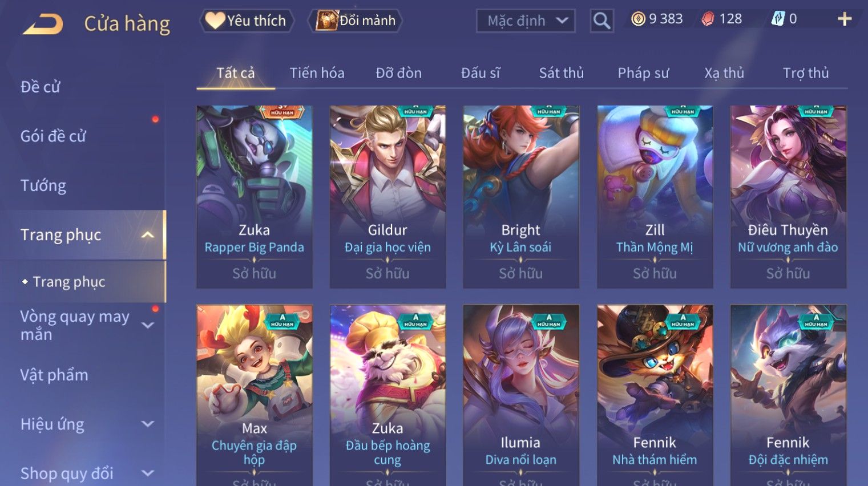The image size is (868, 486).
Task: Click the golden back arrow icon
Action: [x=43, y=24]
